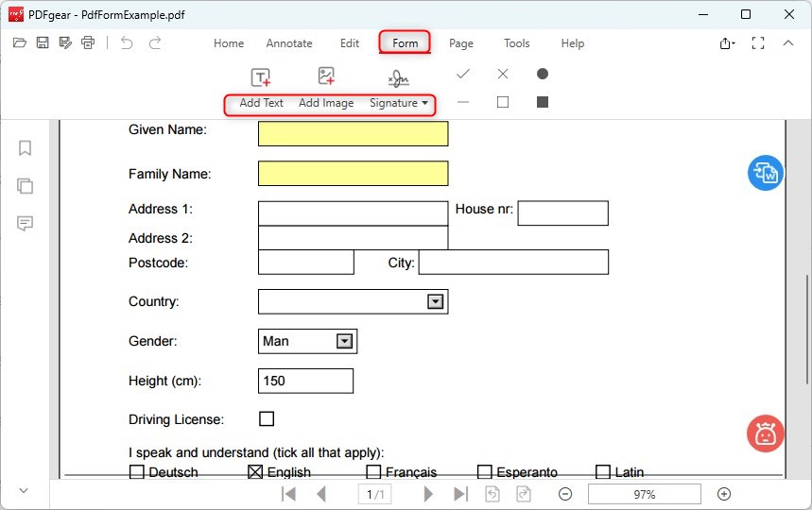Viewport: 812px width, 510px height.
Task: Click the Add Text label button
Action: [261, 103]
